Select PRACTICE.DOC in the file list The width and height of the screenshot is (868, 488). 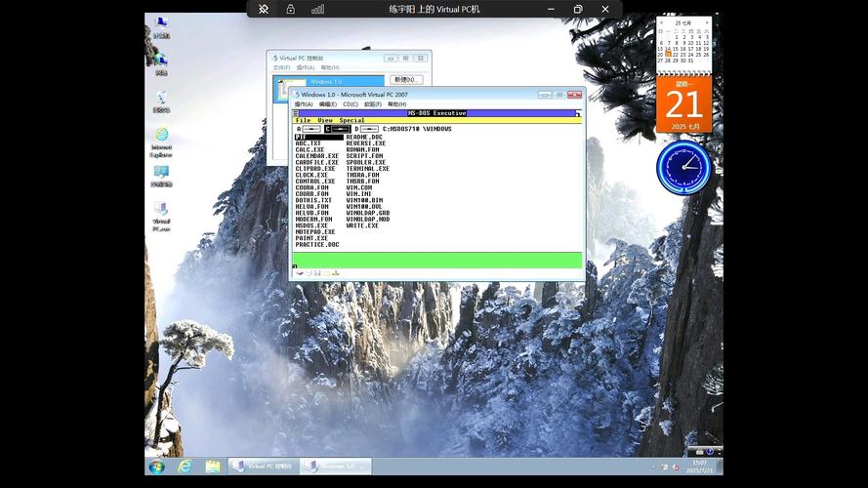click(316, 245)
